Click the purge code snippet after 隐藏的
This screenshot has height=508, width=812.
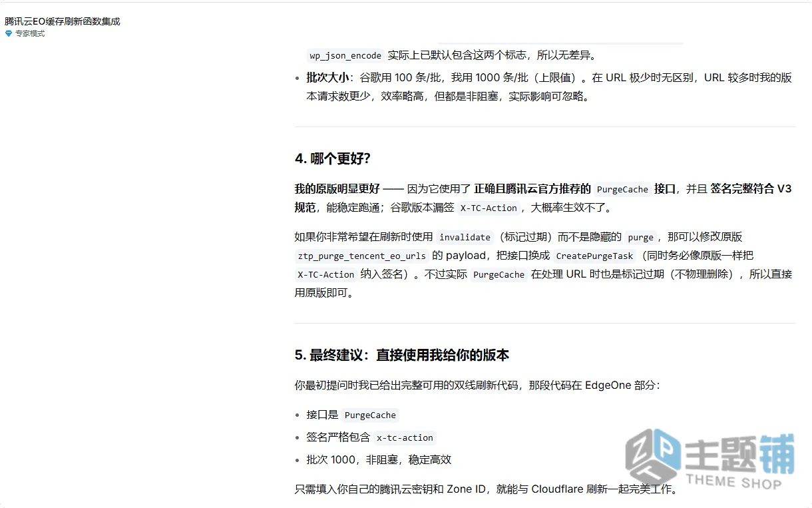pos(641,238)
